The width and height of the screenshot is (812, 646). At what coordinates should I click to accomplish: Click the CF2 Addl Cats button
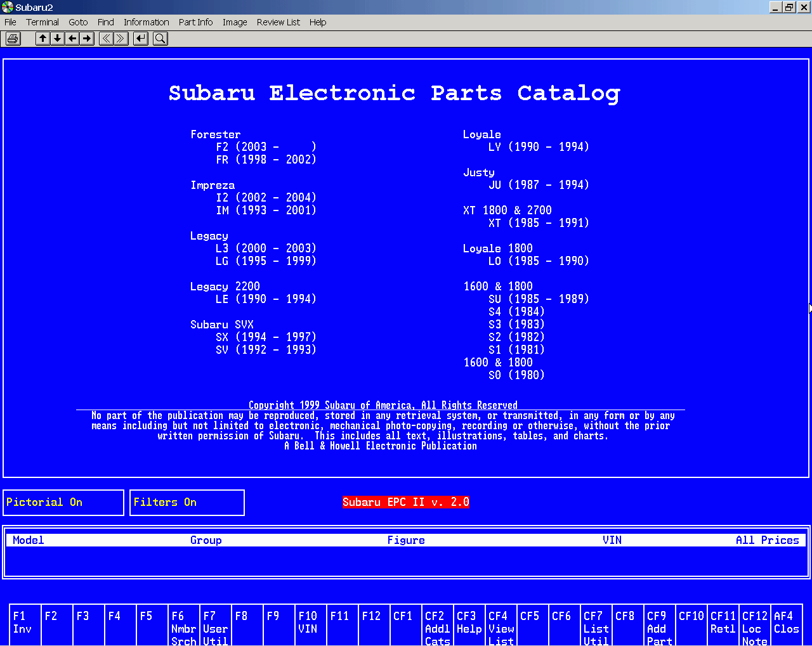438,625
